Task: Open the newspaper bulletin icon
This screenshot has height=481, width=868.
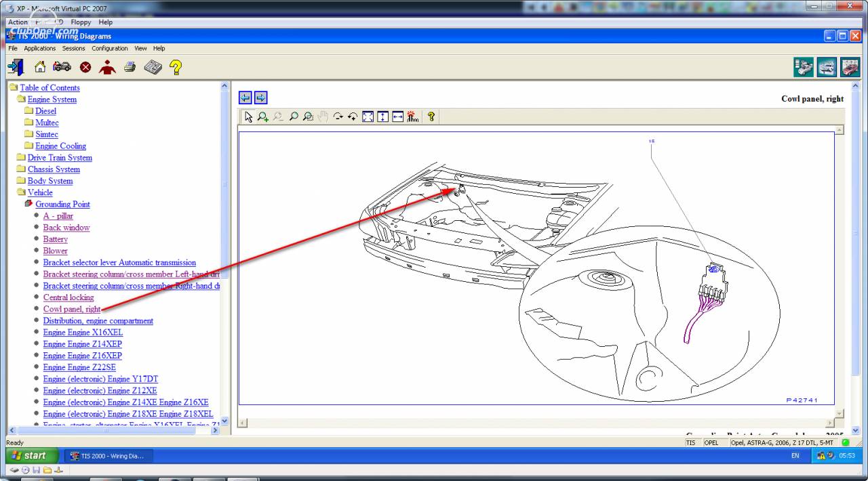Action: coord(153,66)
